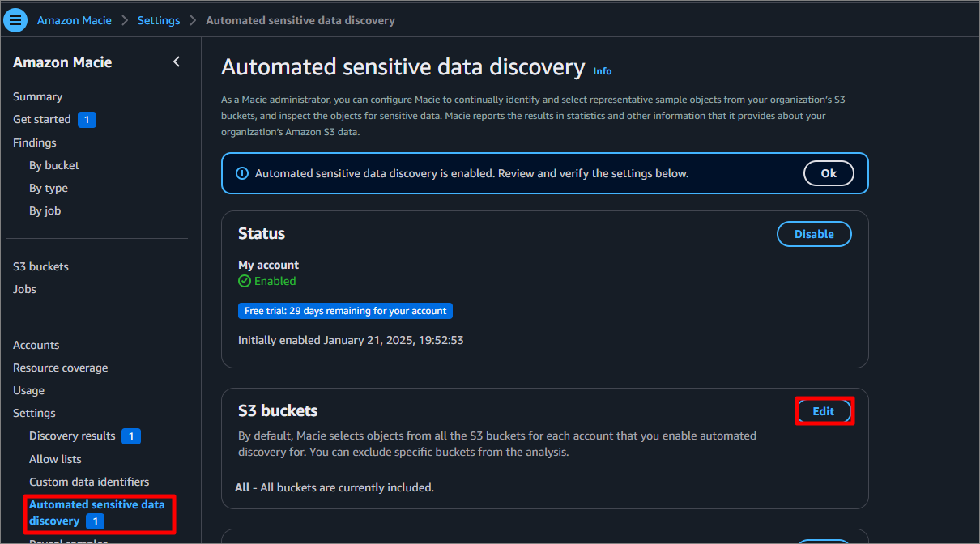View findings By job

[x=45, y=210]
